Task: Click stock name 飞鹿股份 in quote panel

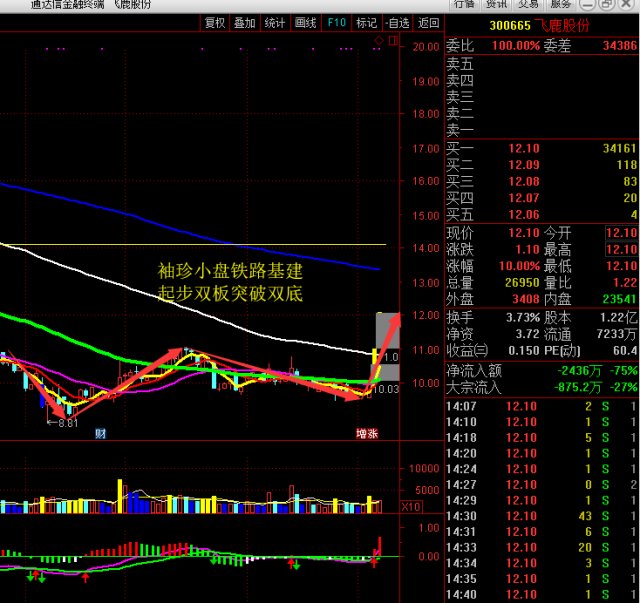Action: 562,24
